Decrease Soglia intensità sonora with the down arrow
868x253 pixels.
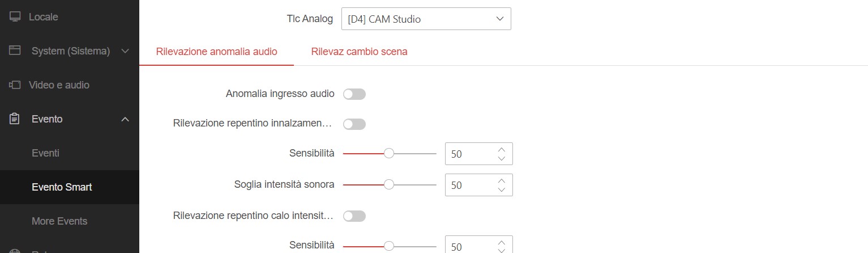pyautogui.click(x=501, y=190)
